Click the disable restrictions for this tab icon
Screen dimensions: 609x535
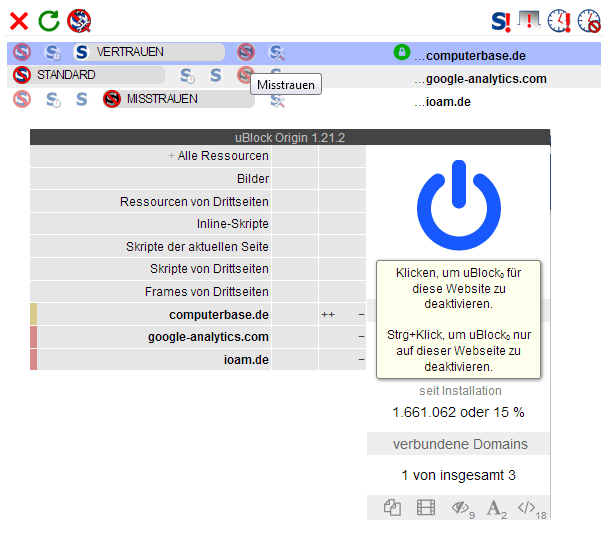click(x=529, y=20)
